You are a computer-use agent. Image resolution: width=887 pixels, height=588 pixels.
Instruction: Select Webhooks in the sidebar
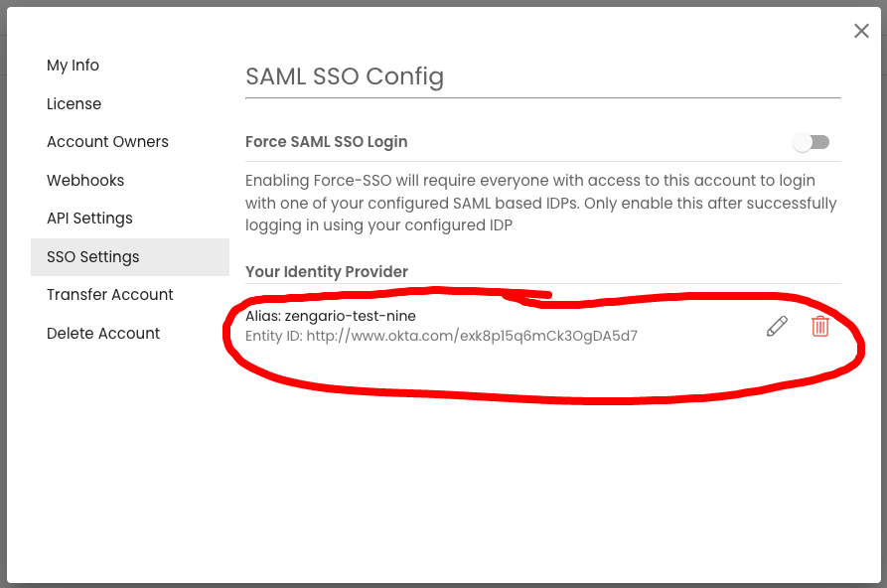85,180
